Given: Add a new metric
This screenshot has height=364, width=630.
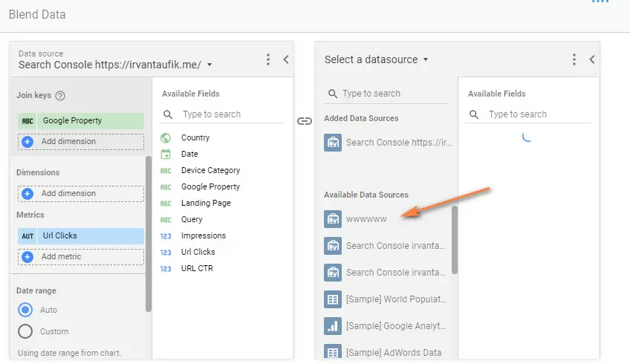Looking at the screenshot, I should [81, 256].
